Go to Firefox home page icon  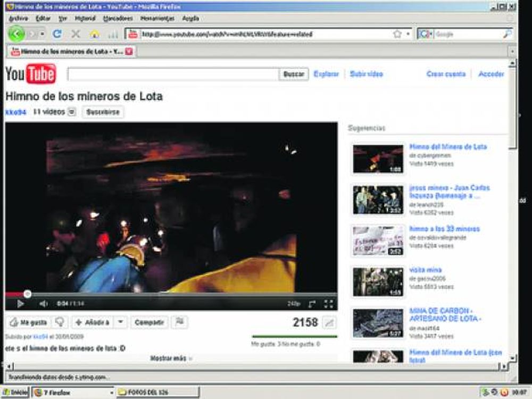[94, 34]
